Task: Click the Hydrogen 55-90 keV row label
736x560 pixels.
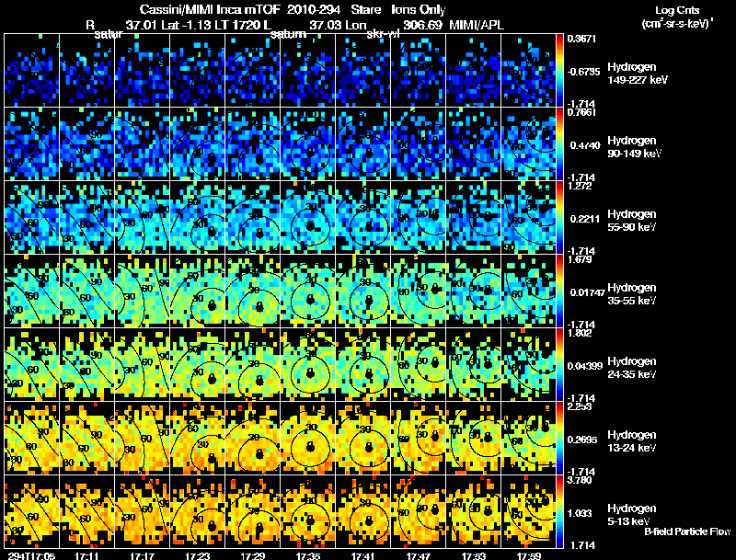Action: tap(632, 221)
